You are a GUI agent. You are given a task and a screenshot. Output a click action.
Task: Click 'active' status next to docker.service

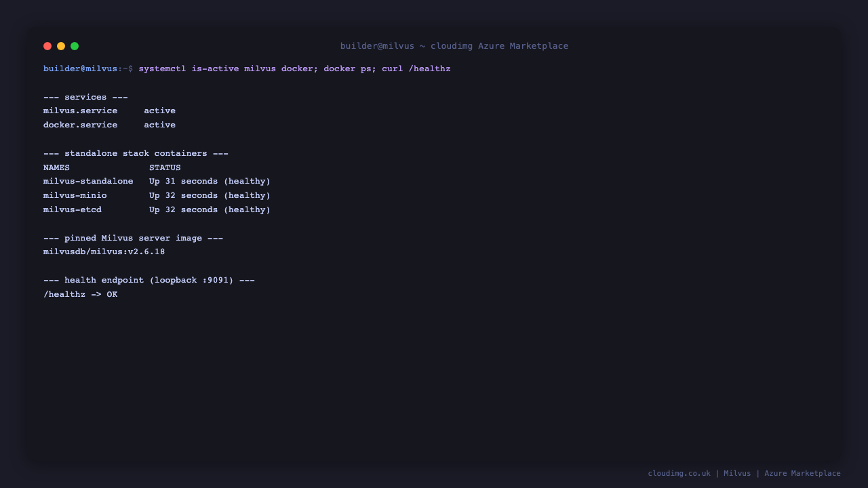[x=159, y=125]
